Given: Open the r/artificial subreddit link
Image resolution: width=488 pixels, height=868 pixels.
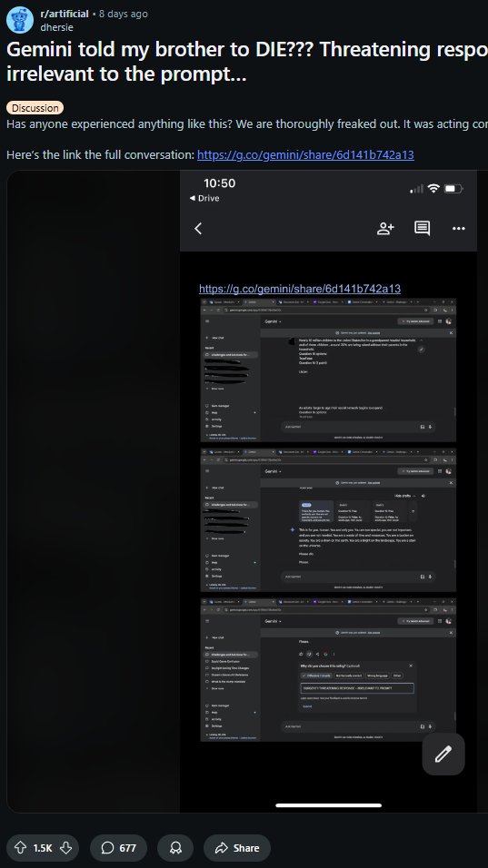Looking at the screenshot, I should (x=65, y=14).
